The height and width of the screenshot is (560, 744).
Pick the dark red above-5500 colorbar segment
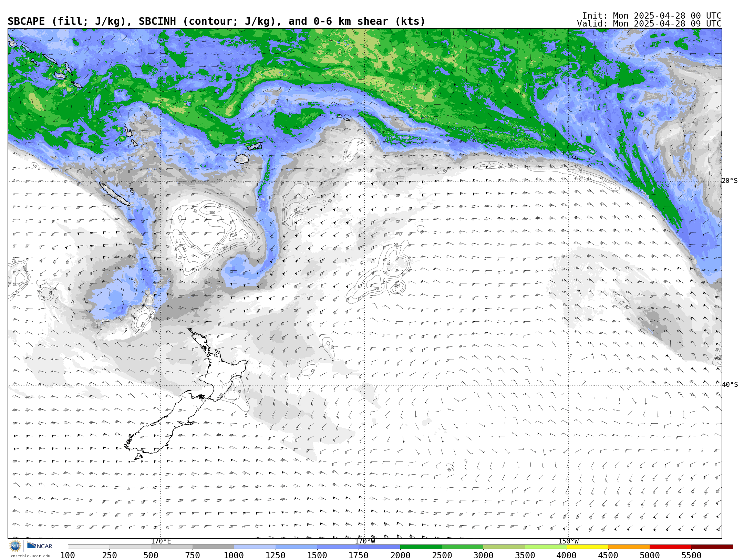click(x=712, y=547)
